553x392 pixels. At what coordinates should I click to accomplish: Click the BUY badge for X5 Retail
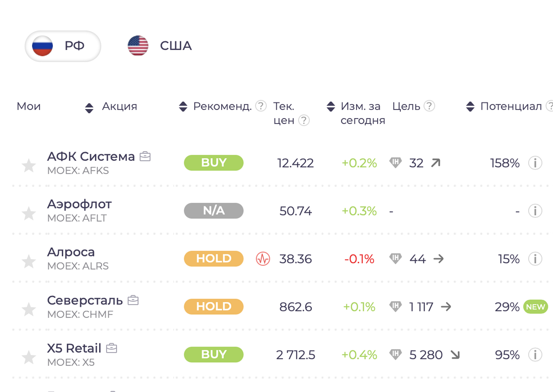click(x=213, y=354)
